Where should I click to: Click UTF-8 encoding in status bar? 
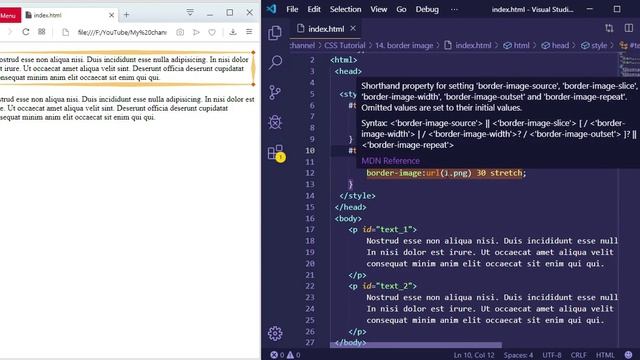click(x=552, y=355)
